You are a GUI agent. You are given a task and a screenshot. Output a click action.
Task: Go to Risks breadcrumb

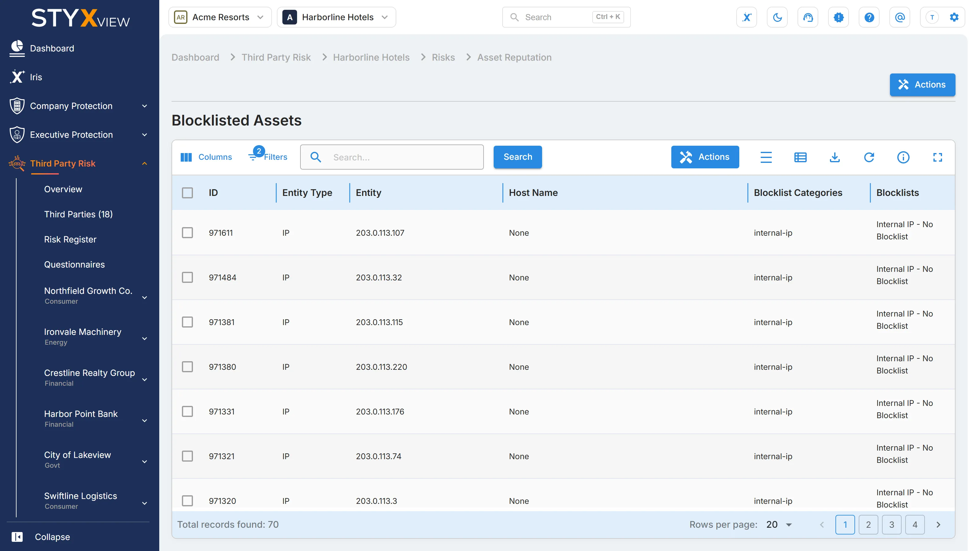point(443,58)
